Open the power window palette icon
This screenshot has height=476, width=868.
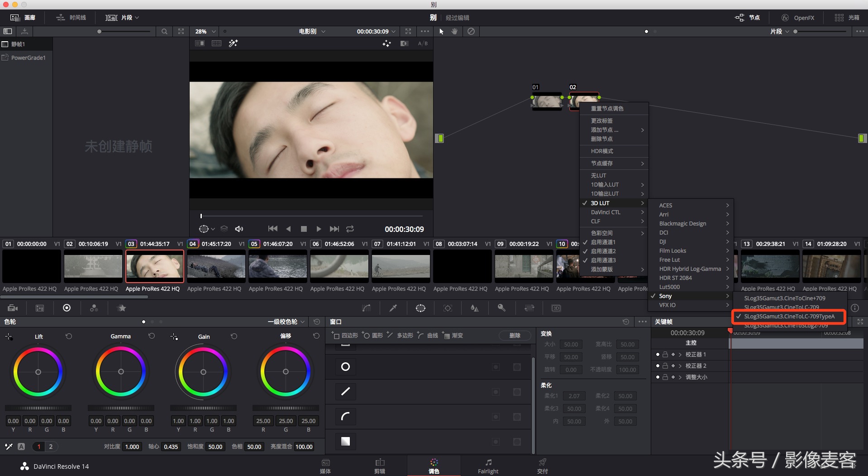420,308
